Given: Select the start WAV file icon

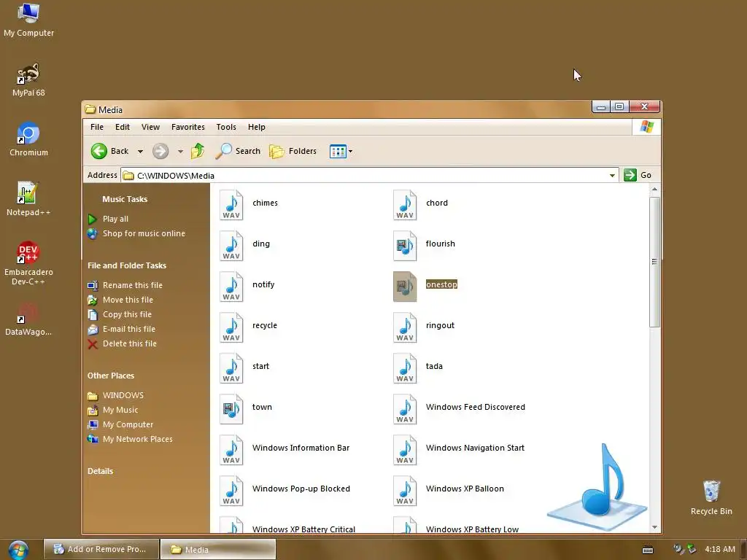Looking at the screenshot, I should pos(231,368).
